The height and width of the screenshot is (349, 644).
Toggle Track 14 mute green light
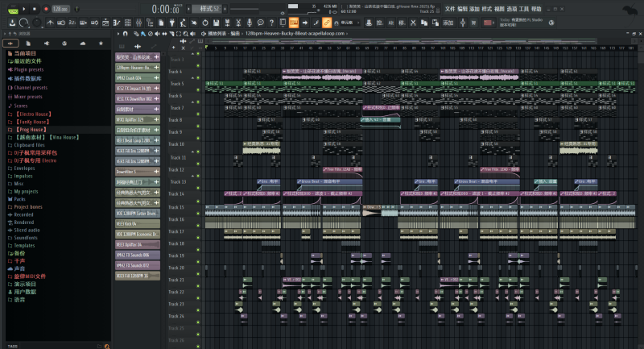(x=198, y=201)
